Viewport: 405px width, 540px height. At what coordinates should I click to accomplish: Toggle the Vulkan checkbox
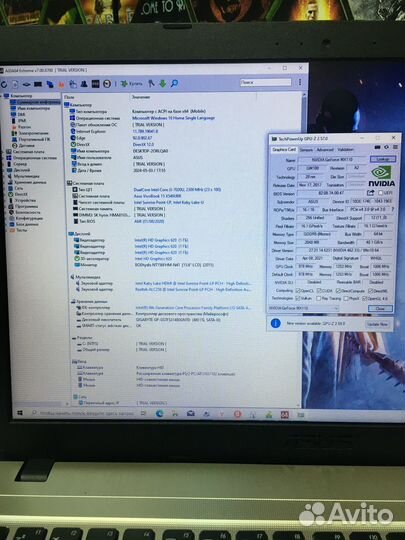click(x=298, y=298)
